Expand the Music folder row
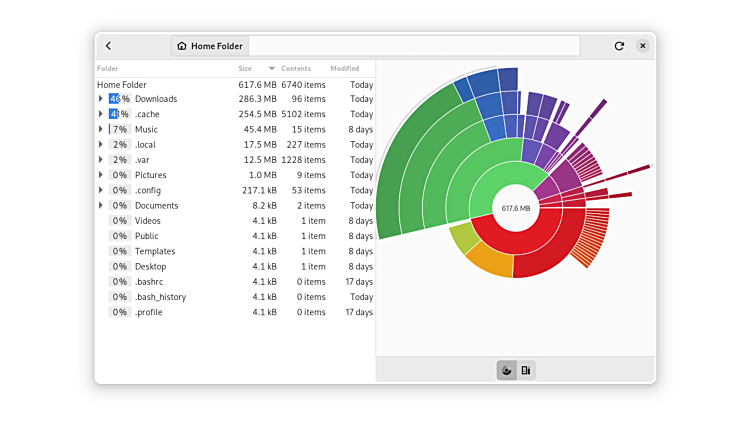752x423 pixels. click(x=101, y=130)
